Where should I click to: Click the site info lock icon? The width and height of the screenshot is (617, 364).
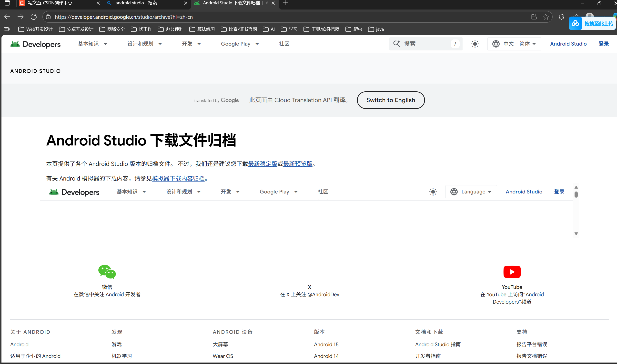pos(48,17)
